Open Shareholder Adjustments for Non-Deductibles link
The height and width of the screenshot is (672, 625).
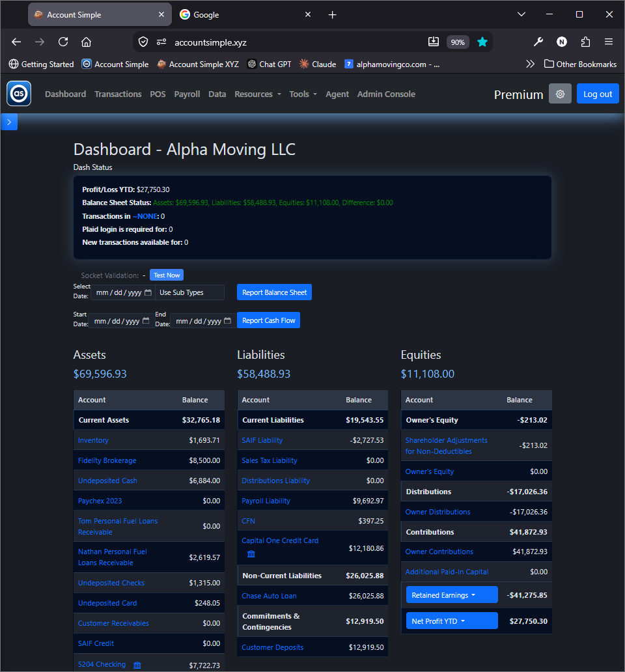pyautogui.click(x=447, y=445)
